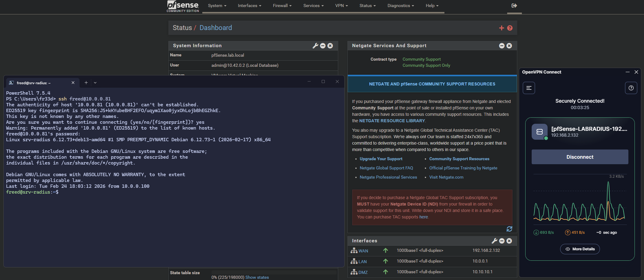Image resolution: width=644 pixels, height=280 pixels.
Task: Collapse the System Information widget
Action: pyautogui.click(x=323, y=46)
